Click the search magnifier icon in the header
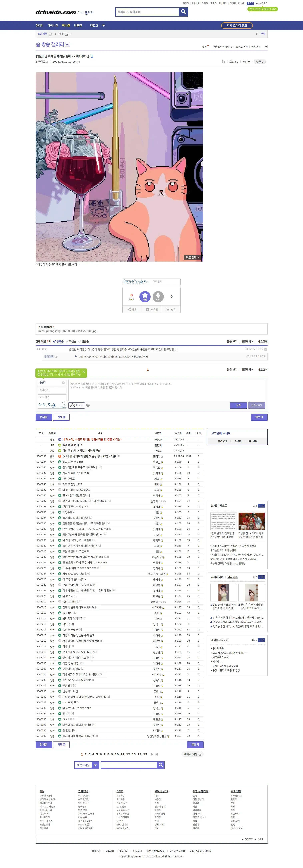303x868 pixels. coord(183,12)
